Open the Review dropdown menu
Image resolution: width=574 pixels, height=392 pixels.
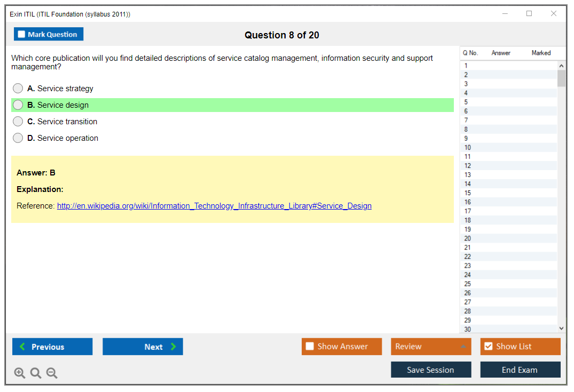pos(431,347)
